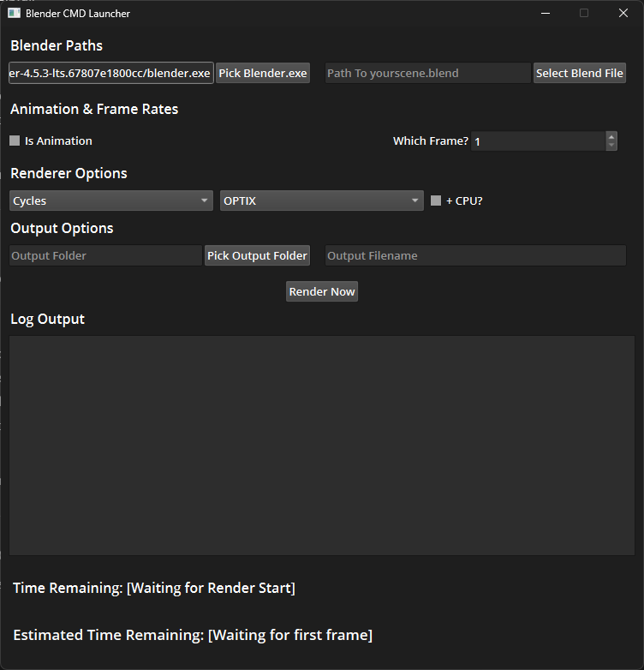The image size is (644, 670).
Task: Minimize the Blender CMD Launcher window
Action: click(546, 13)
